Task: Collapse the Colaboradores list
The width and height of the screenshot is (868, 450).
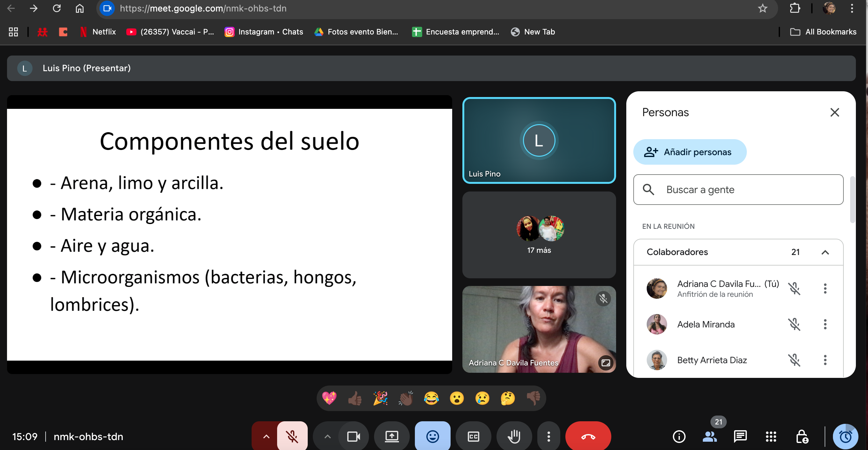Action: click(825, 252)
